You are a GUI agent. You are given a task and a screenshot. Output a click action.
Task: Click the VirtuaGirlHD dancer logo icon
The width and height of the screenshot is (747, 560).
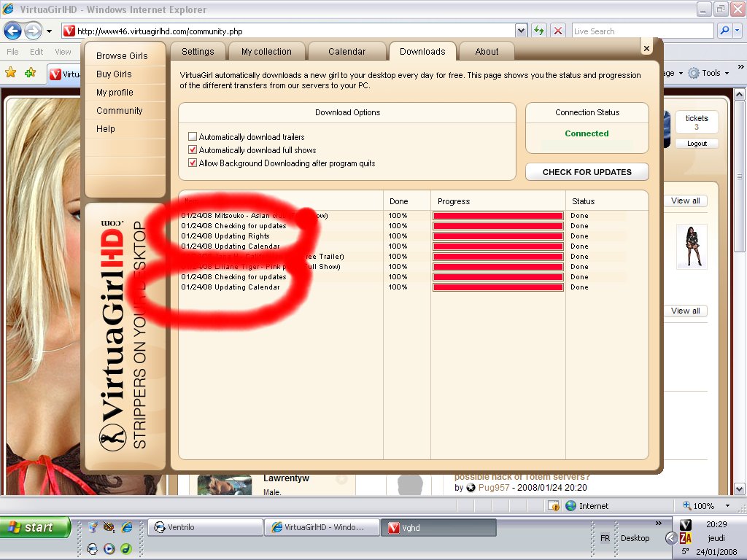pyautogui.click(x=112, y=437)
